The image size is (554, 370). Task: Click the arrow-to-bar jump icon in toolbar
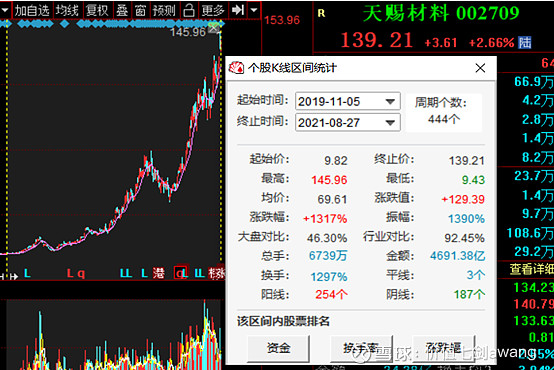237,10
